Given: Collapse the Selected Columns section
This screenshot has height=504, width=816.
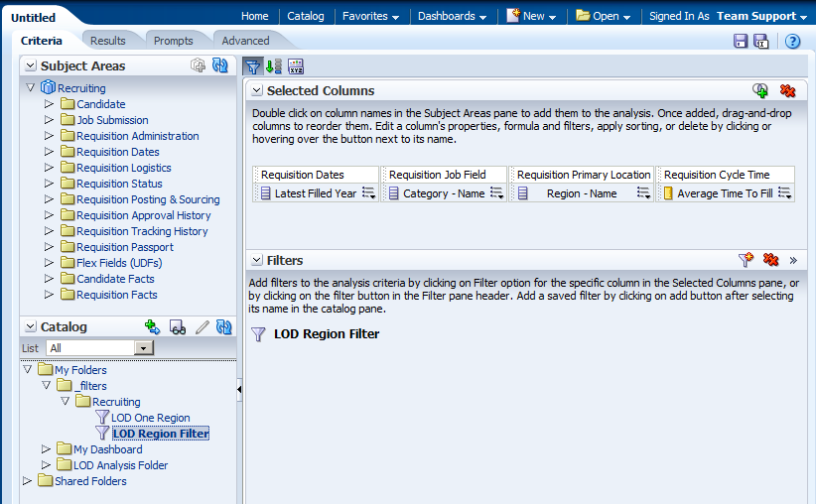Looking at the screenshot, I should click(x=256, y=90).
